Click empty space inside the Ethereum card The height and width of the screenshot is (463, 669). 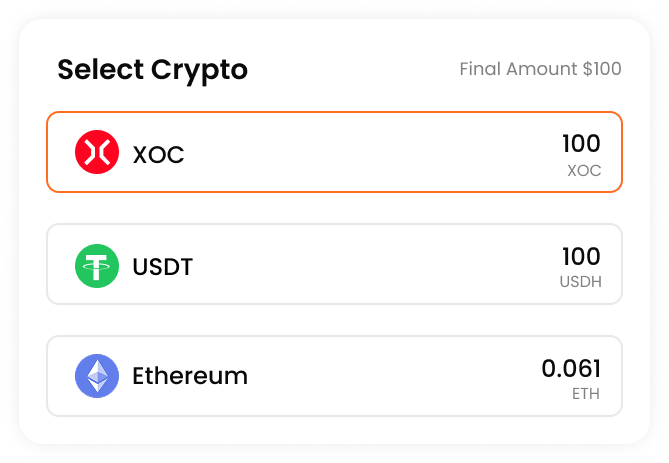point(384,376)
